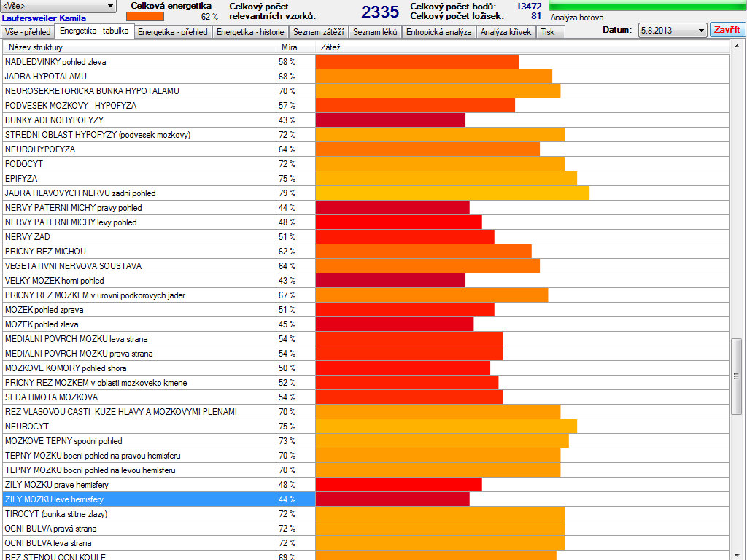Screen dimensions: 747x560
Task: Open the Seznam zátěží tab
Action: [x=318, y=32]
